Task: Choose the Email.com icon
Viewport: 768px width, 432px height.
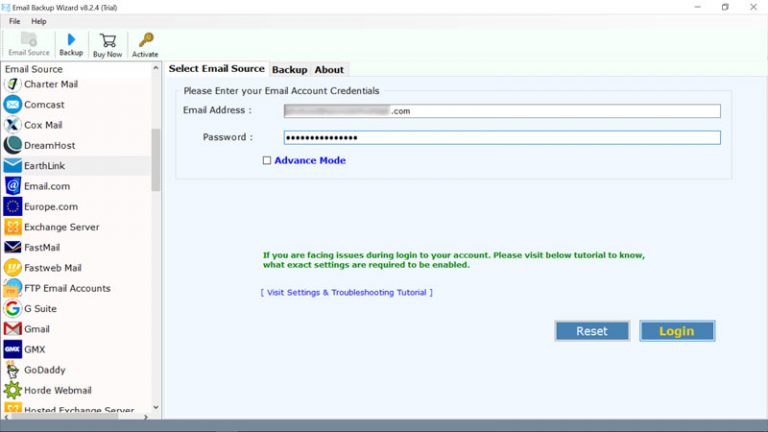Action: coord(12,186)
